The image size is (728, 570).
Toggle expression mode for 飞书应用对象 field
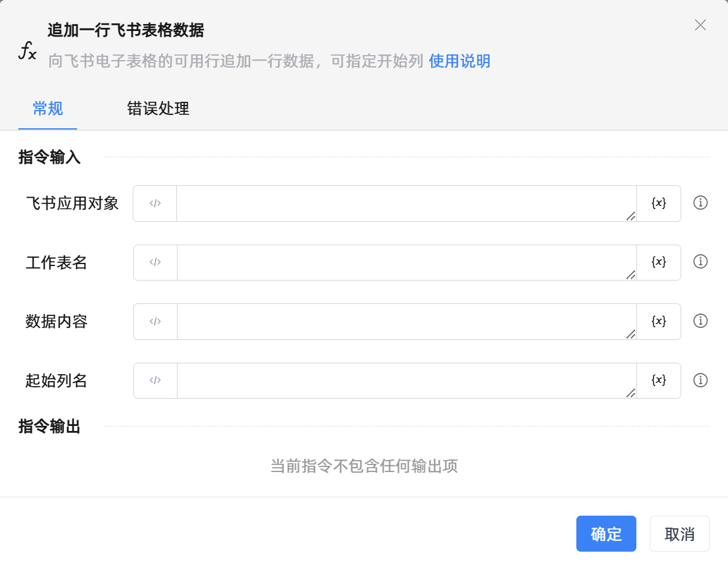point(155,203)
